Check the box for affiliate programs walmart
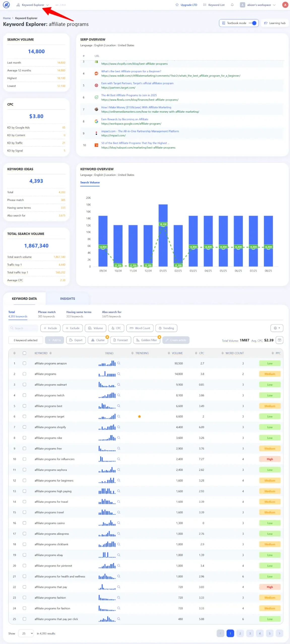 click(x=24, y=384)
